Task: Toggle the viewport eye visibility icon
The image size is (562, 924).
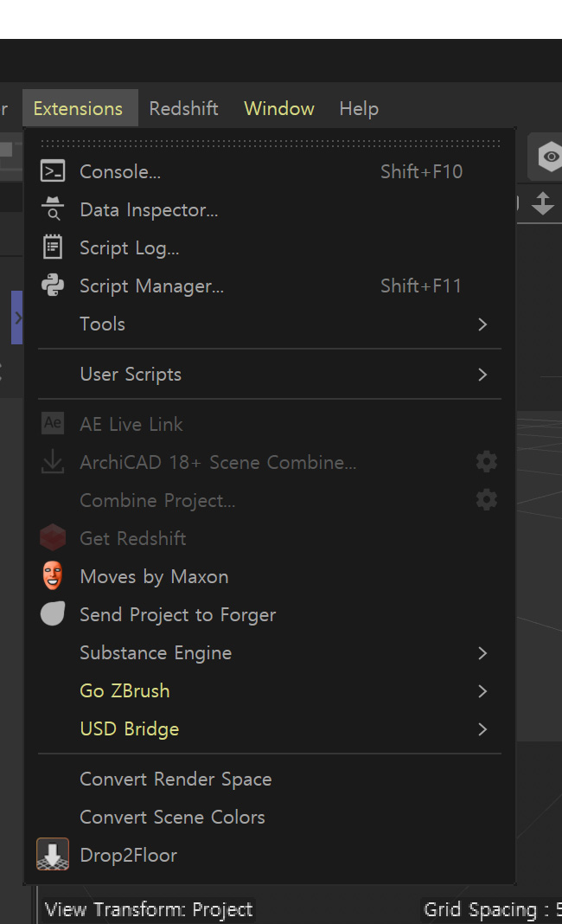Action: pos(550,157)
